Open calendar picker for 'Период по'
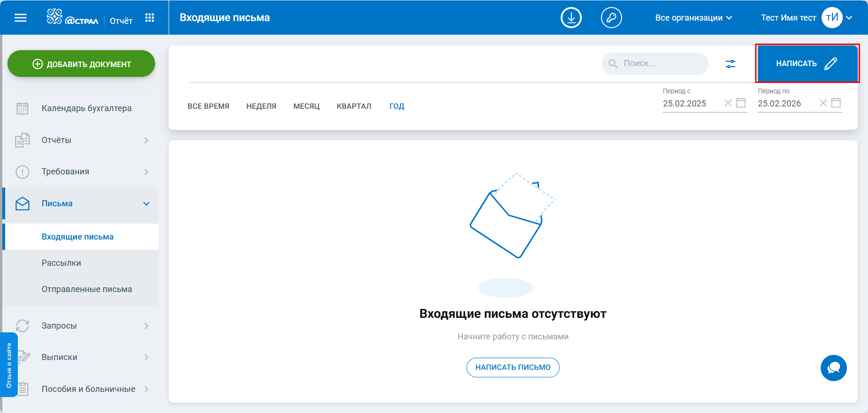 click(x=836, y=103)
